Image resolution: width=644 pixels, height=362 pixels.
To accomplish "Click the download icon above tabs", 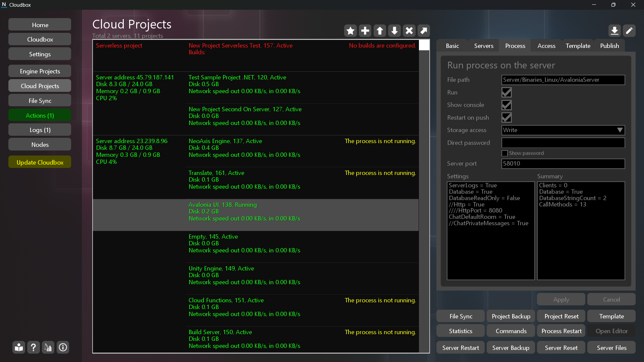I will (x=614, y=31).
